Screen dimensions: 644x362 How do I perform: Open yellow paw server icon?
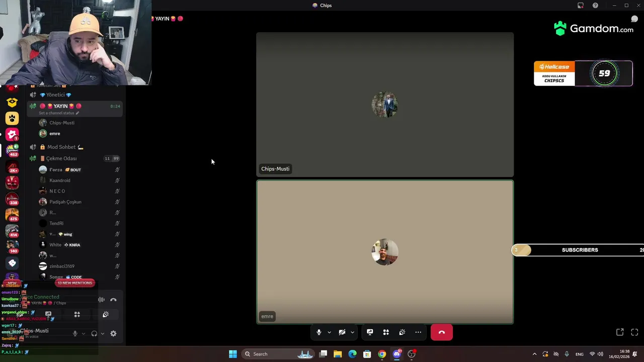12,118
